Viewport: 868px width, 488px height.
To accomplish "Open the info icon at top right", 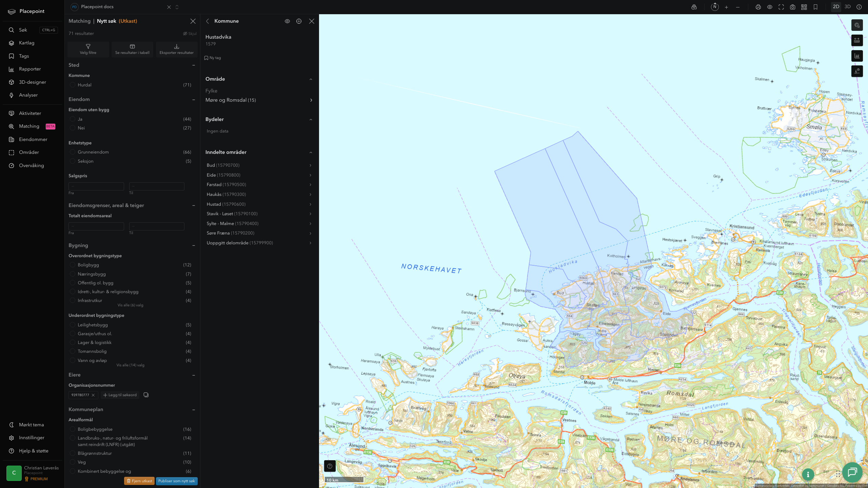I will point(859,7).
